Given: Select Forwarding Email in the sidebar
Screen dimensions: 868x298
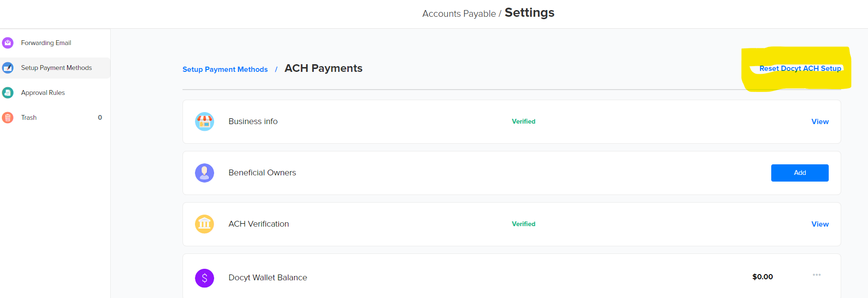Looking at the screenshot, I should pyautogui.click(x=46, y=43).
